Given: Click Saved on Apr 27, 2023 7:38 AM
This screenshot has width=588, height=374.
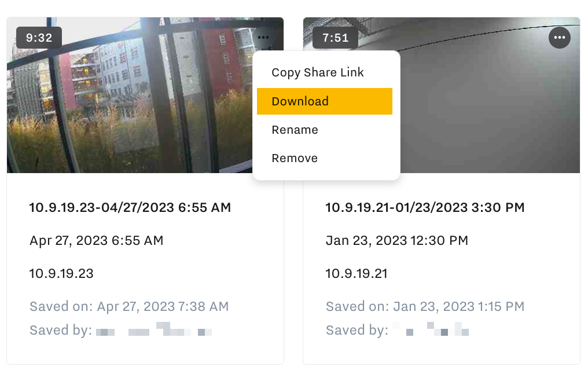Looking at the screenshot, I should [129, 306].
